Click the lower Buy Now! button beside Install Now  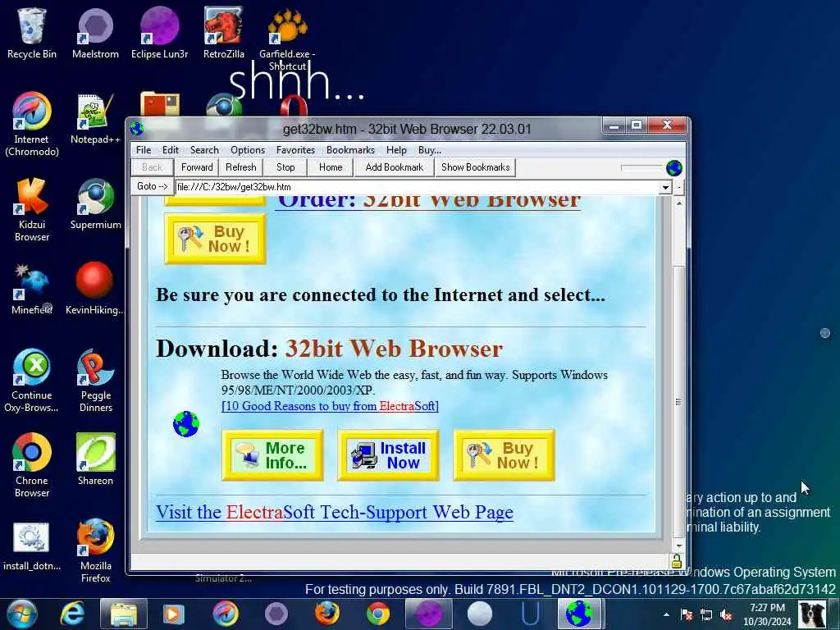point(504,455)
